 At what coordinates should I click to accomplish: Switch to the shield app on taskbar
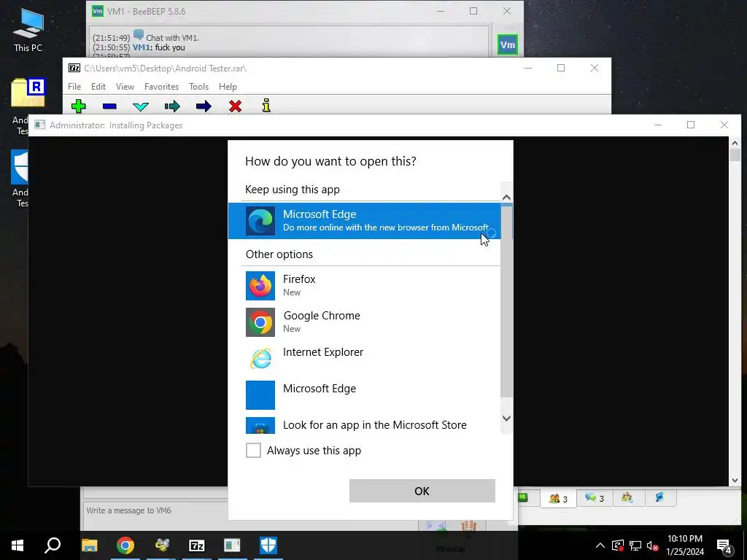[x=268, y=545]
